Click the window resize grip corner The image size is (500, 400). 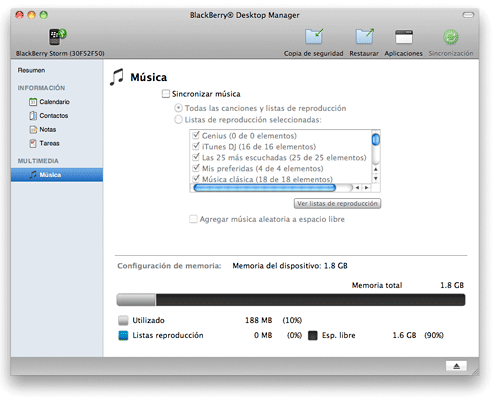click(x=475, y=372)
